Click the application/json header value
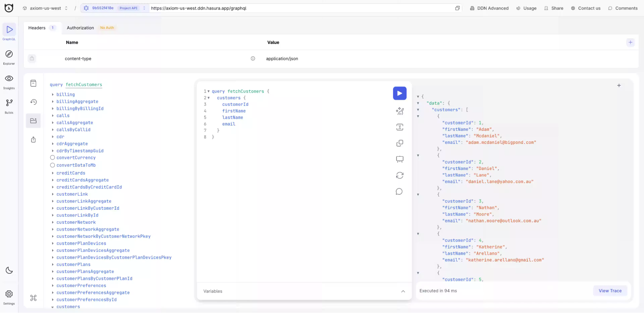This screenshot has width=644, height=313. tap(282, 59)
